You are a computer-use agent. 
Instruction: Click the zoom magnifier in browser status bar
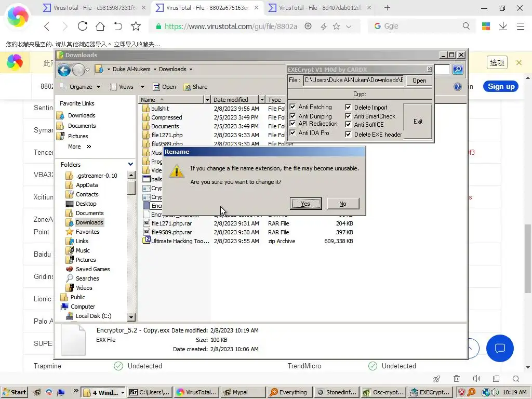[x=516, y=379]
